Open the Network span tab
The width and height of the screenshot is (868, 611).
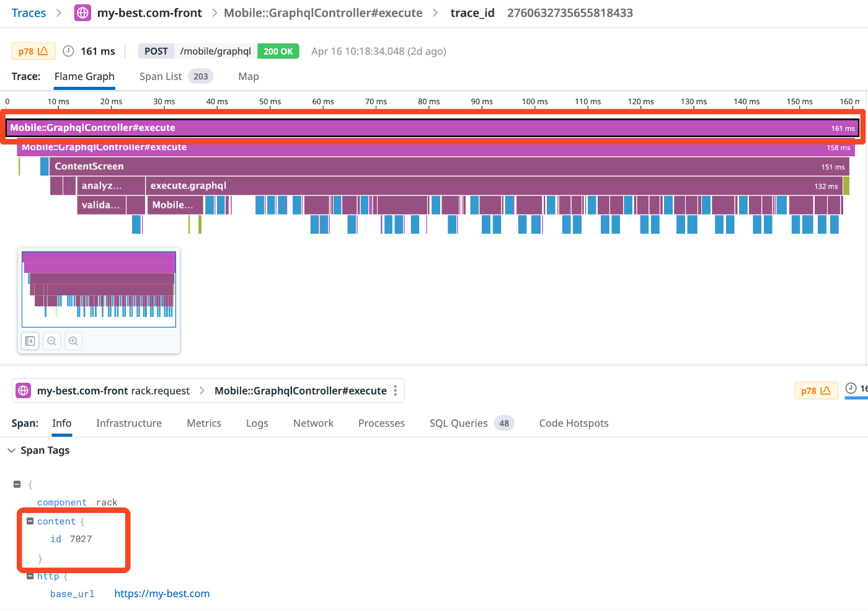click(313, 423)
